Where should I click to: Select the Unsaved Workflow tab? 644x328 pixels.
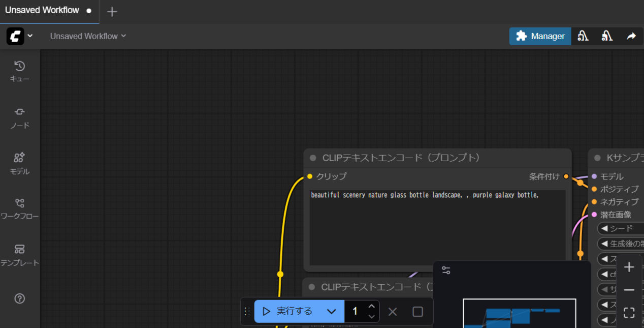coord(42,11)
